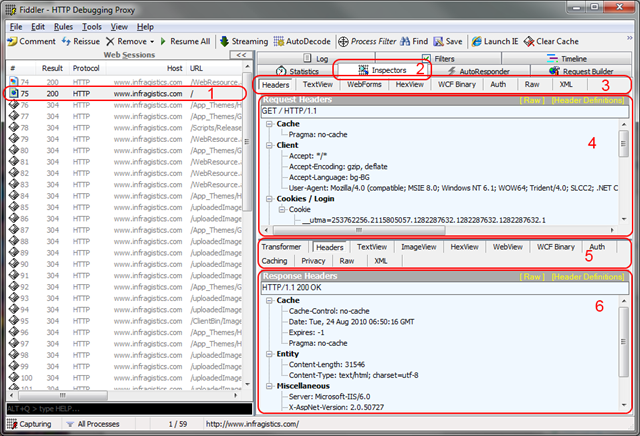Click the Save toolbar icon
640x436 pixels.
coord(438,41)
